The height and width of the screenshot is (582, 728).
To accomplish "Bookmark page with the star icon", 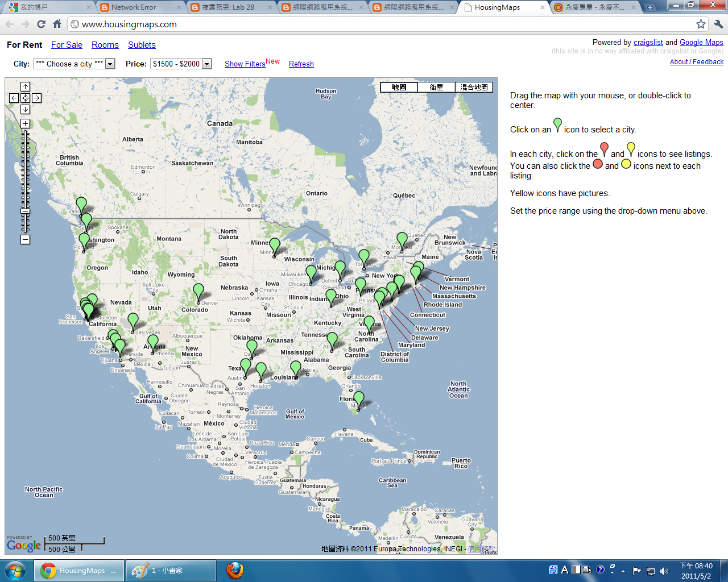I will 701,24.
